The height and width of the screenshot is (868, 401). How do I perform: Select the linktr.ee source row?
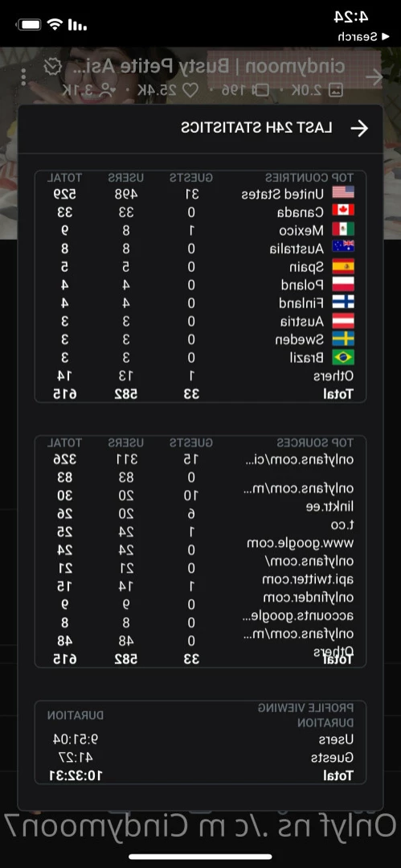point(200,506)
